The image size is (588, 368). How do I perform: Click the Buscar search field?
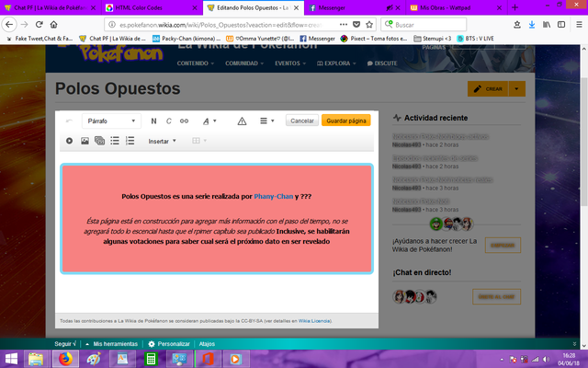[x=424, y=25]
